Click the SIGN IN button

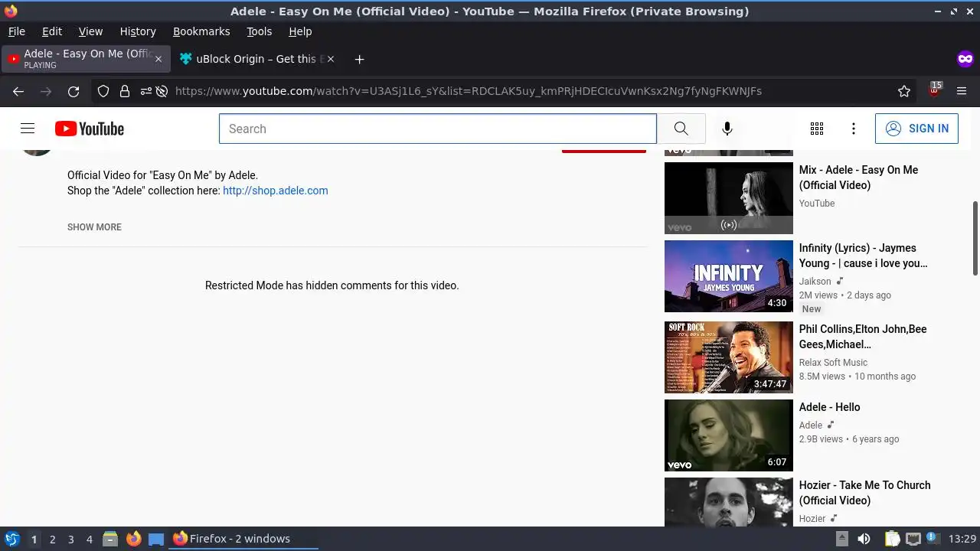(916, 129)
